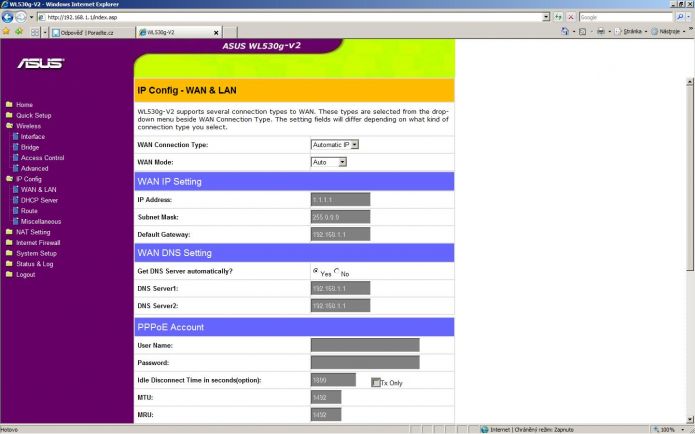Open the WAN & LAN page link
Viewport: 695px width, 434px height.
click(39, 190)
